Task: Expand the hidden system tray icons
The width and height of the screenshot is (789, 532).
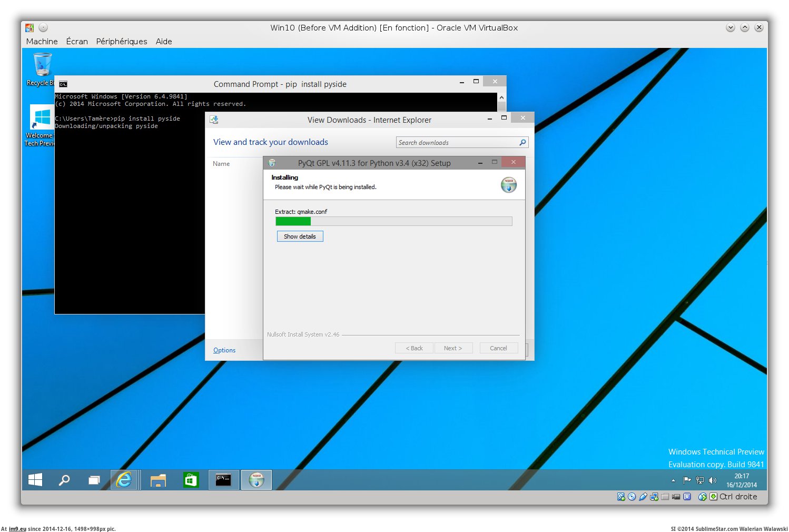Action: 673,480
